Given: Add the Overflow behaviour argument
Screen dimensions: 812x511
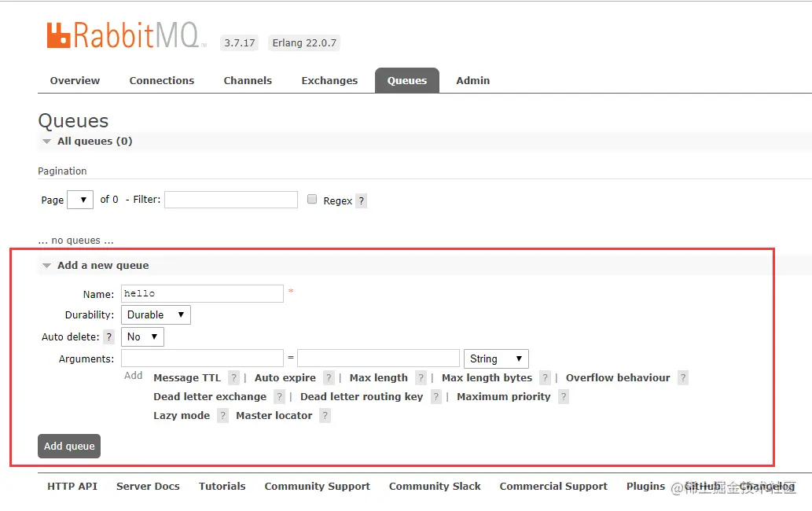Looking at the screenshot, I should (618, 378).
